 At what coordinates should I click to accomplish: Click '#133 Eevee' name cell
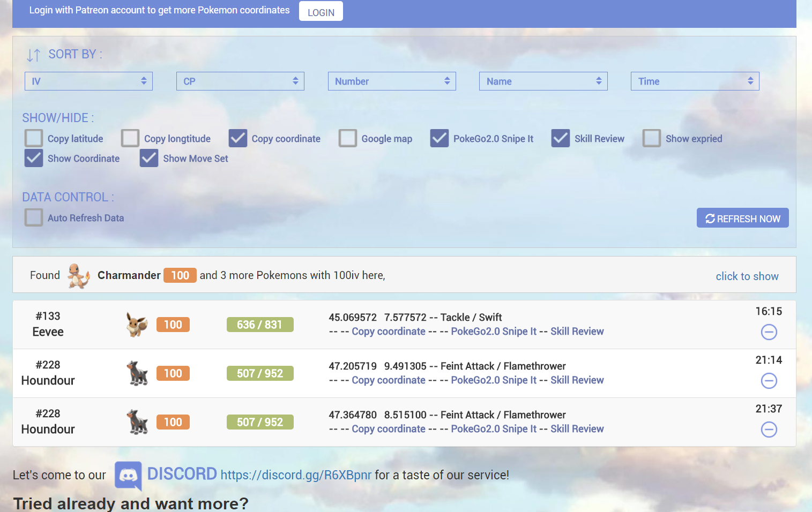coord(48,324)
